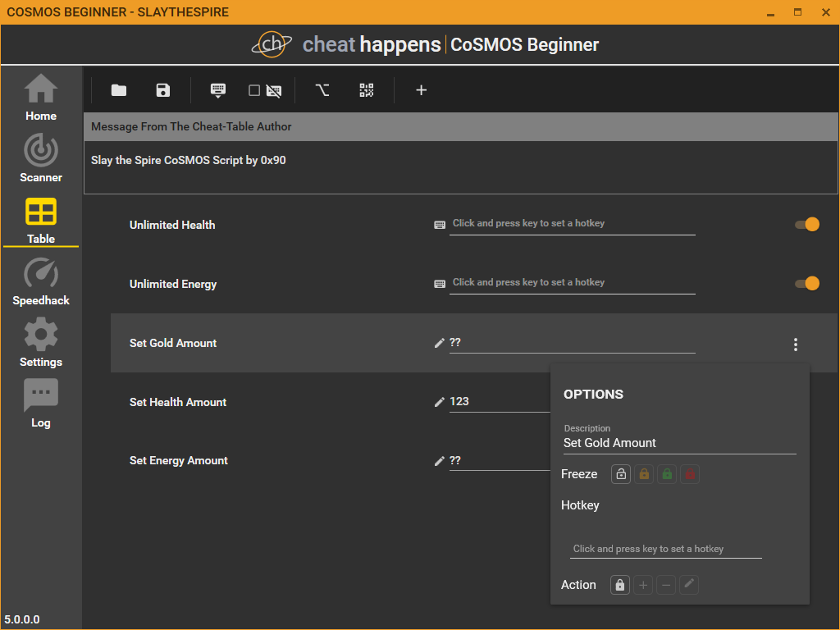
Task: Click the pencil icon for Set Health Amount
Action: click(x=440, y=402)
